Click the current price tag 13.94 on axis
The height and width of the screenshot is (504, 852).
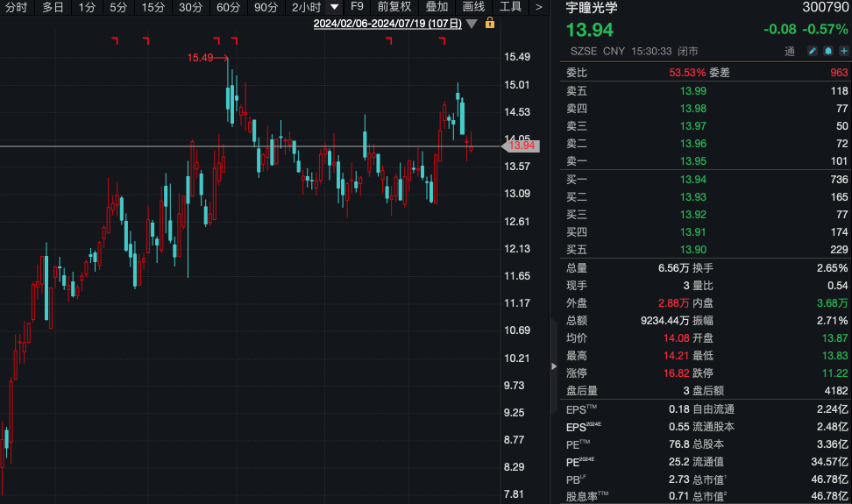pos(522,146)
